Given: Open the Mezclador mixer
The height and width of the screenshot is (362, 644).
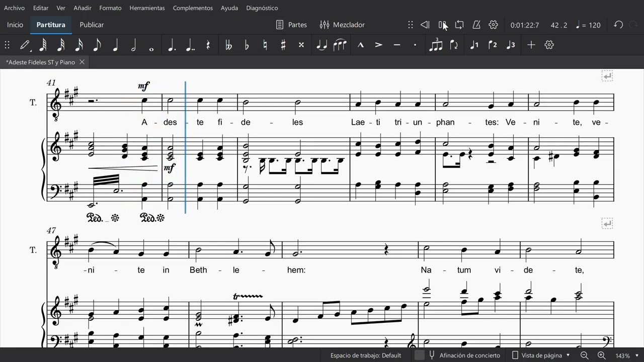Looking at the screenshot, I should click(x=342, y=25).
